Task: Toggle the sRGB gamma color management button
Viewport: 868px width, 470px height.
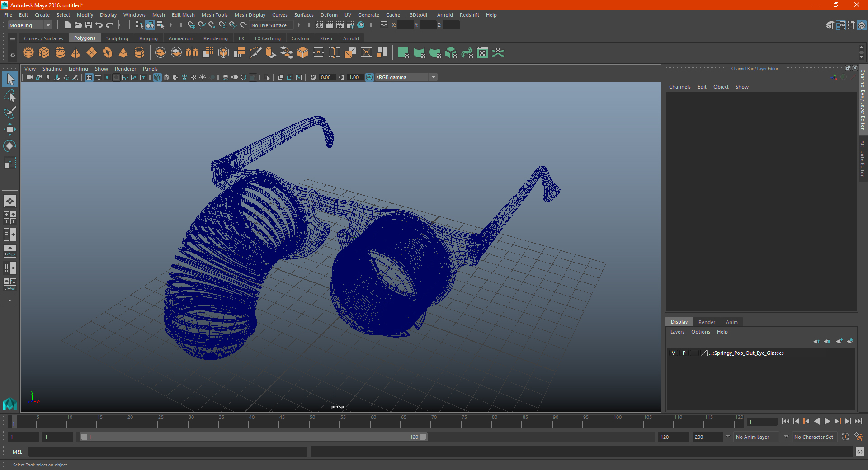Action: pyautogui.click(x=369, y=77)
